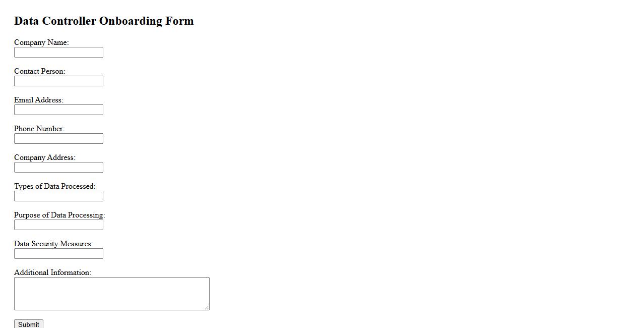Click the "Company Name:" label
644x328 pixels.
pyautogui.click(x=41, y=42)
